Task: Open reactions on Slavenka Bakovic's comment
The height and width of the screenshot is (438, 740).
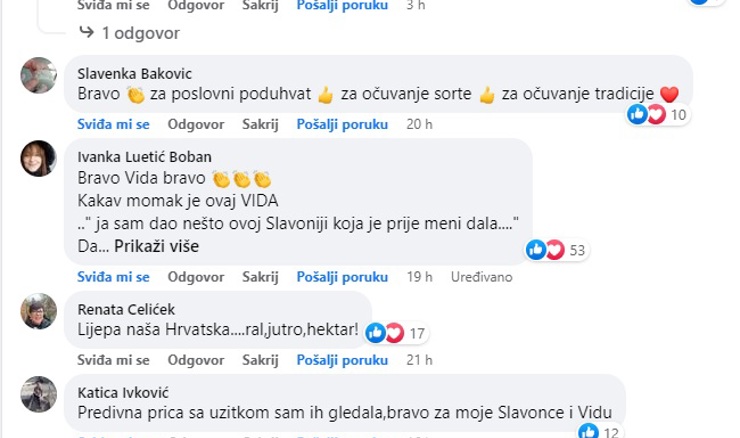Action: [x=658, y=114]
